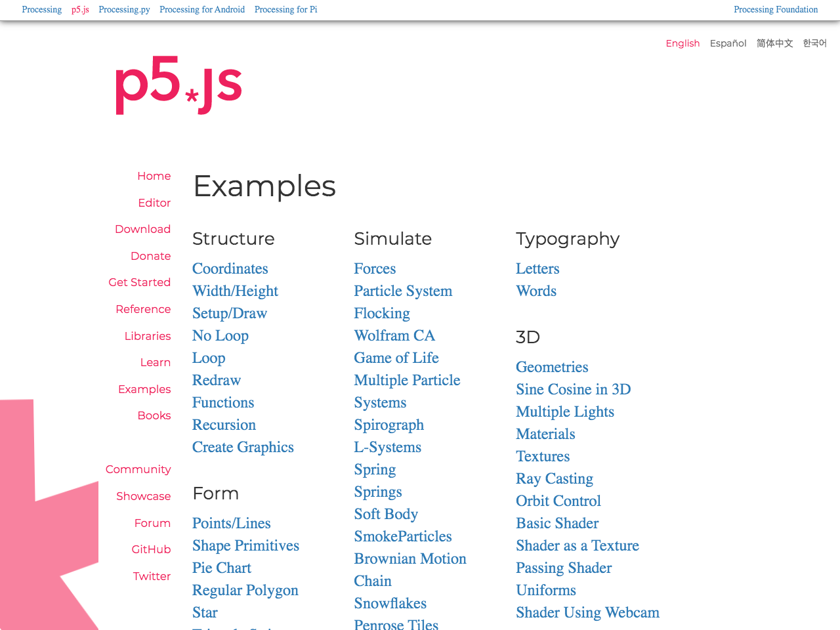Open the Multiple Particle Systems example

pyautogui.click(x=407, y=391)
